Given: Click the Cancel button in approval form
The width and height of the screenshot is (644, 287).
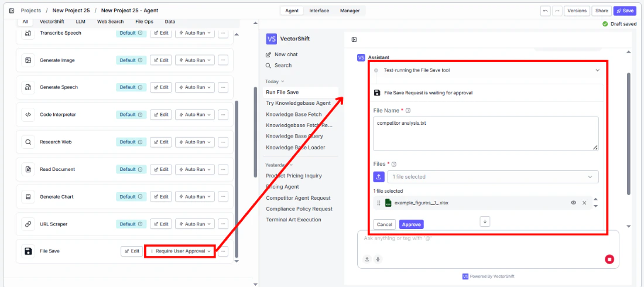Looking at the screenshot, I should pyautogui.click(x=385, y=224).
